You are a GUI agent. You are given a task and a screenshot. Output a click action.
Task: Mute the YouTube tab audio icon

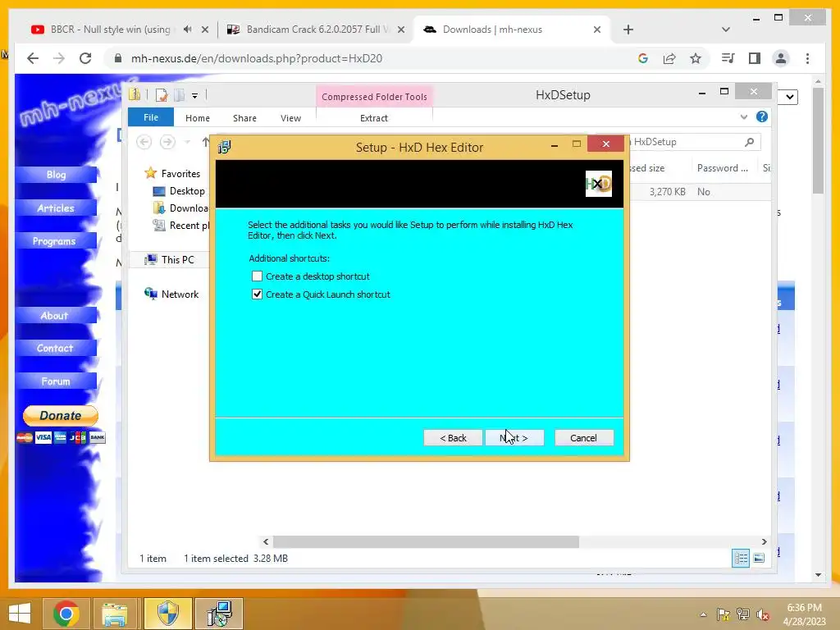(x=188, y=30)
